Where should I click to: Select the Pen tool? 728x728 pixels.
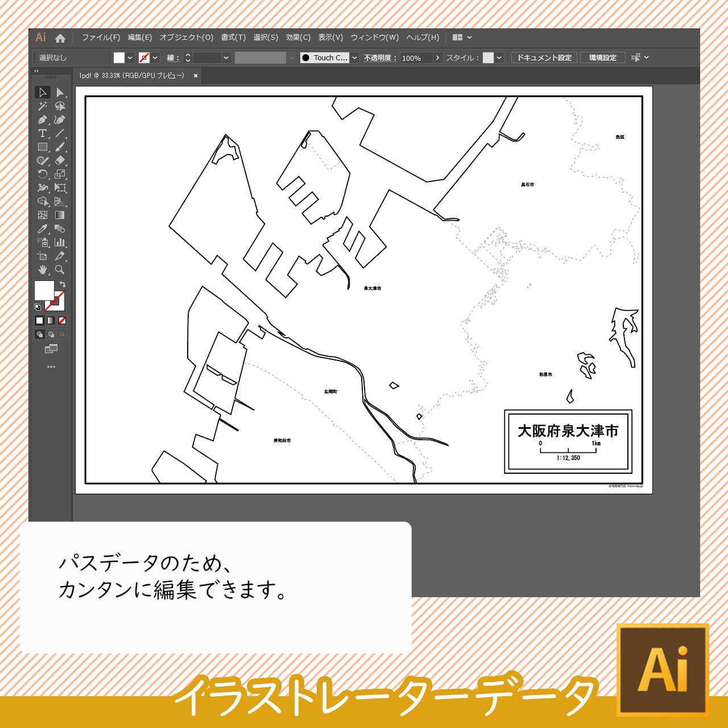[x=43, y=119]
